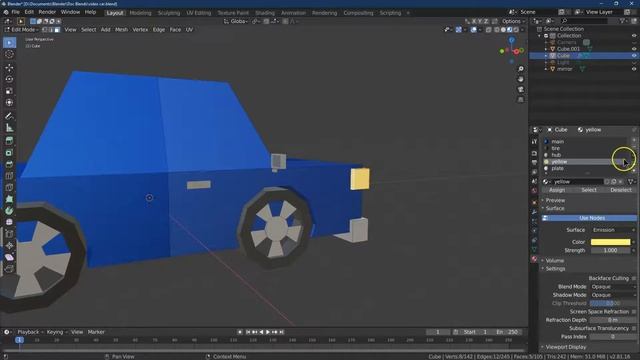Toggle visibility of Cube.001 in outliner
The image size is (640, 360).
[x=634, y=49]
